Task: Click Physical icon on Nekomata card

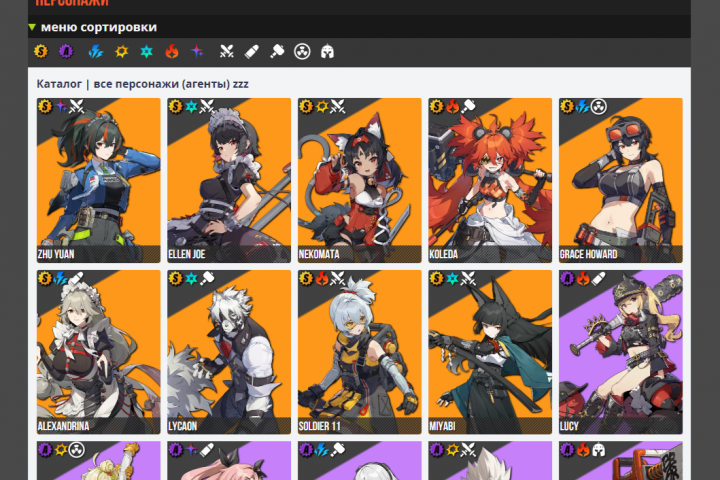Action: pos(322,107)
